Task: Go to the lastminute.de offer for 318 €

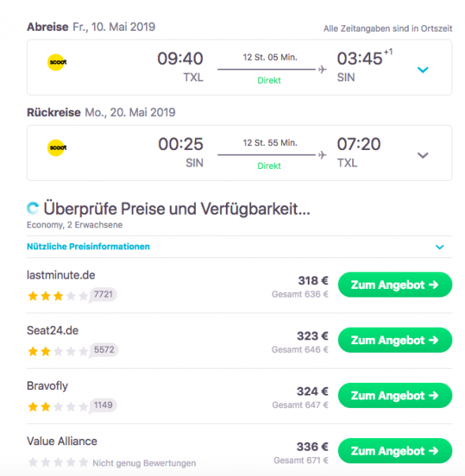Action: pos(395,285)
